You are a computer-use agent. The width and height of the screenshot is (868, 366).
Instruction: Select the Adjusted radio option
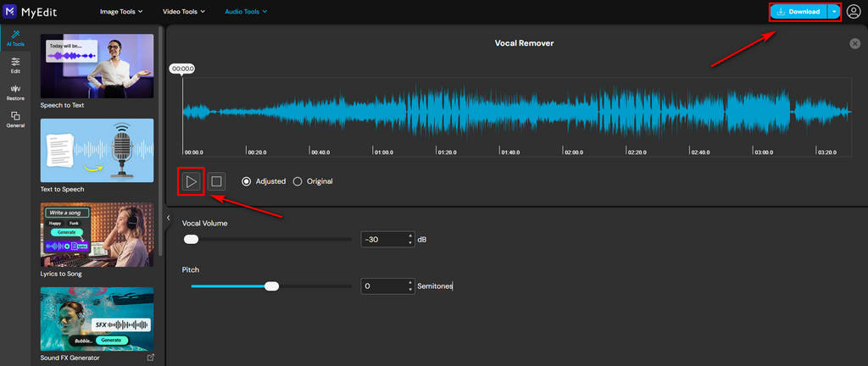pos(264,181)
